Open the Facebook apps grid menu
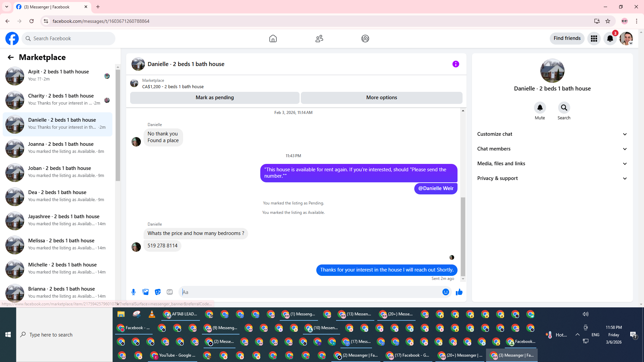The width and height of the screenshot is (644, 362). pyautogui.click(x=594, y=39)
